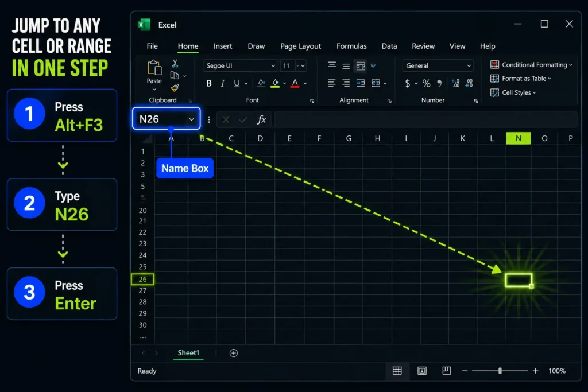Click the formula bar enter checkmark
588x392 pixels.
coord(243,119)
